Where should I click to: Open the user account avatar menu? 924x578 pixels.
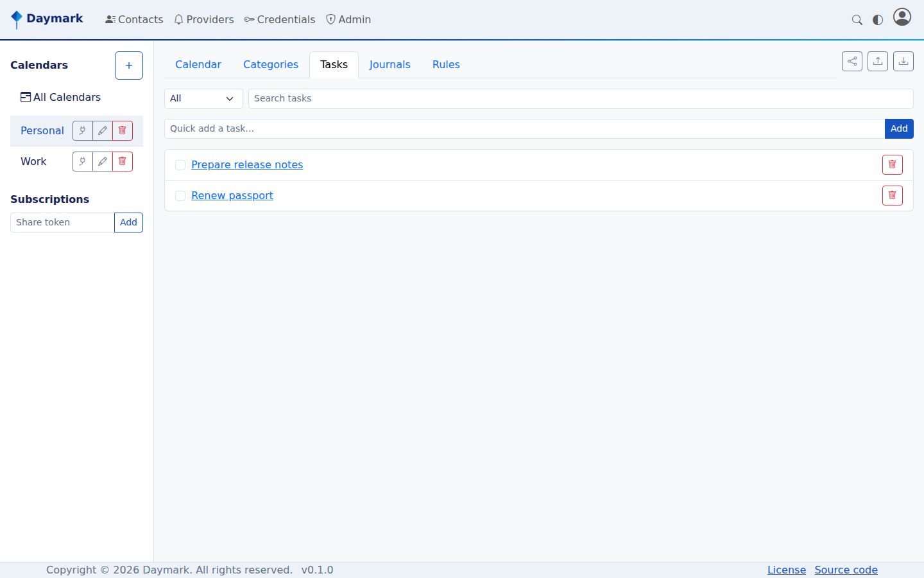pyautogui.click(x=902, y=17)
